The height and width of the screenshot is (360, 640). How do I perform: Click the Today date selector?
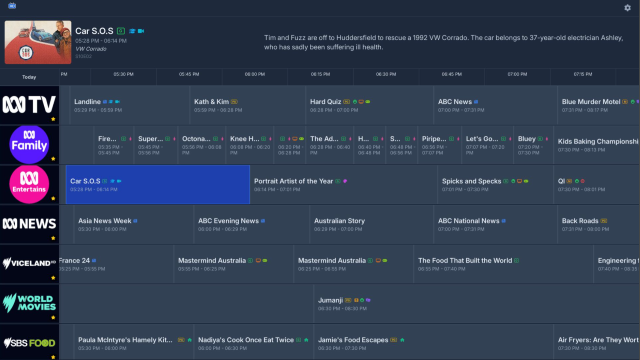29,77
